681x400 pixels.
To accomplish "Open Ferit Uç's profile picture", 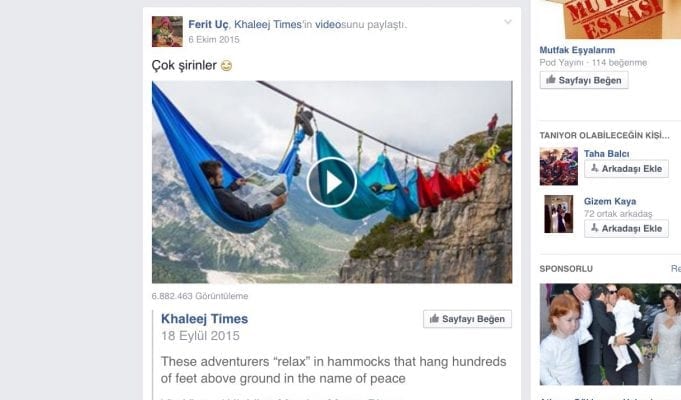I will pos(167,31).
